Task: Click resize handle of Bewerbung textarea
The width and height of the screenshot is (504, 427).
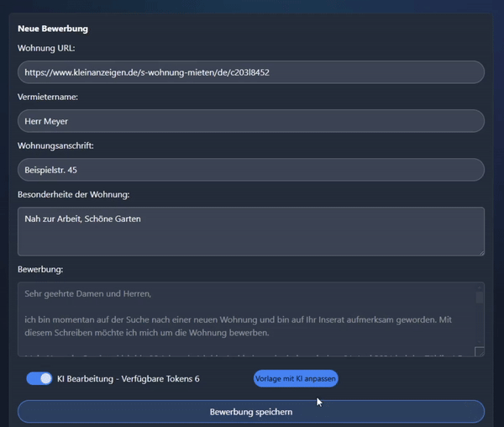Action: pyautogui.click(x=480, y=352)
